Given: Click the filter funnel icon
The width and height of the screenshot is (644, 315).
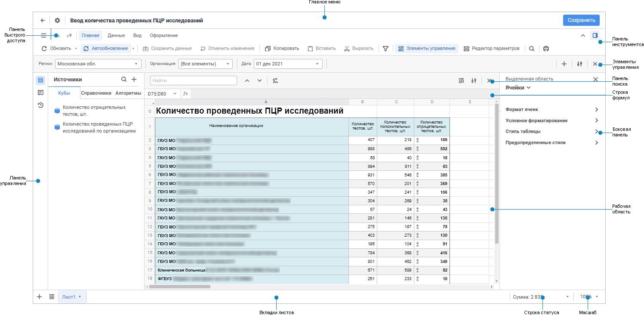Looking at the screenshot, I should 386,49.
